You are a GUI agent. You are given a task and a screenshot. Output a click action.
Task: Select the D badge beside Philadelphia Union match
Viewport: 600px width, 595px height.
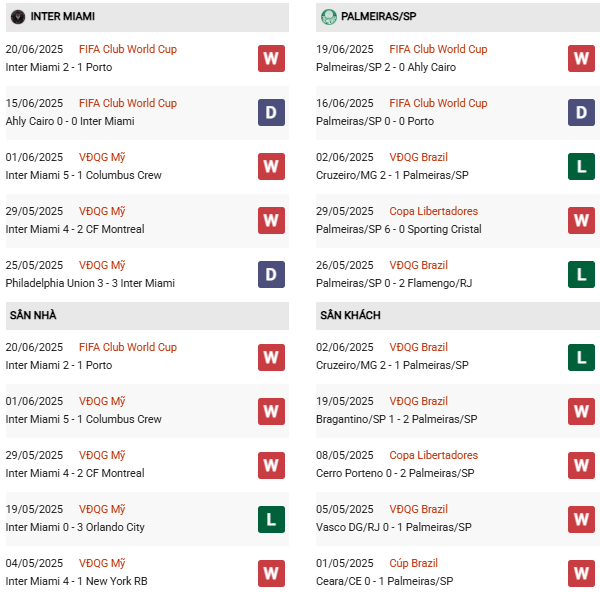[271, 275]
